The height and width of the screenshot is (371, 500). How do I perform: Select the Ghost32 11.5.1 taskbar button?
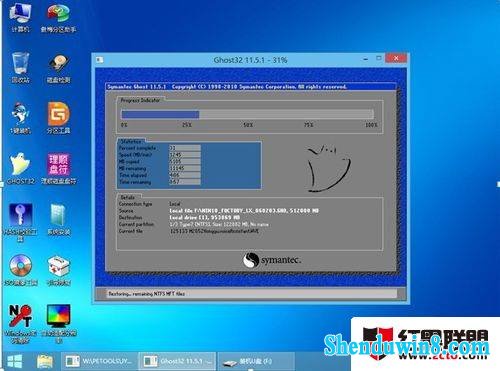tap(177, 361)
